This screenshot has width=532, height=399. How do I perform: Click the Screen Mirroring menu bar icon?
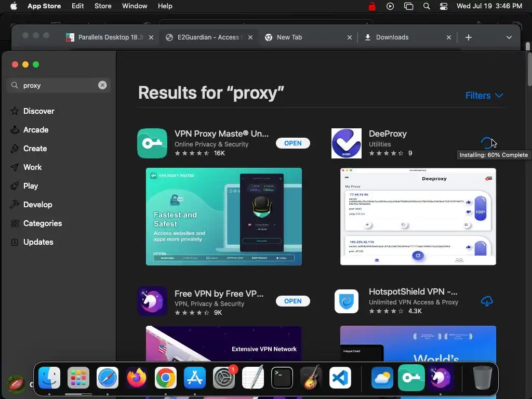point(408,6)
